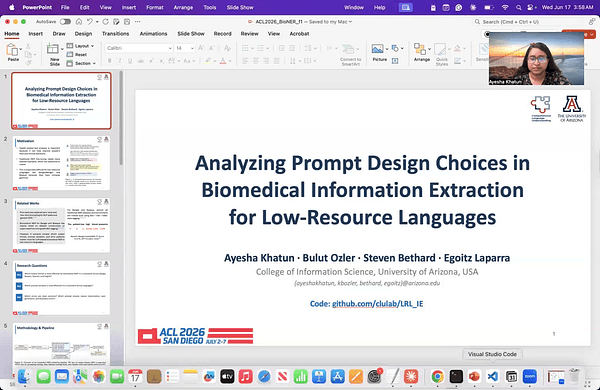Toggle the AutoSave switch
Viewport: 600px width, 390px height.
point(65,22)
